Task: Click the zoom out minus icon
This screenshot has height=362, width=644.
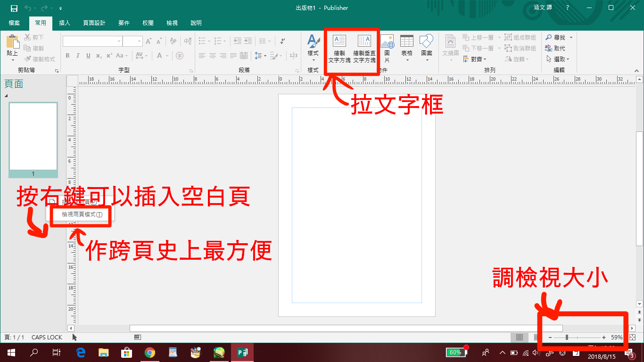Action: tap(550, 337)
